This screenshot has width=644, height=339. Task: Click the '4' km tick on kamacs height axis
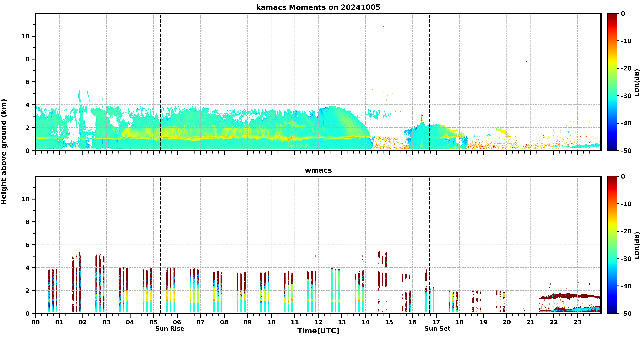(27, 105)
